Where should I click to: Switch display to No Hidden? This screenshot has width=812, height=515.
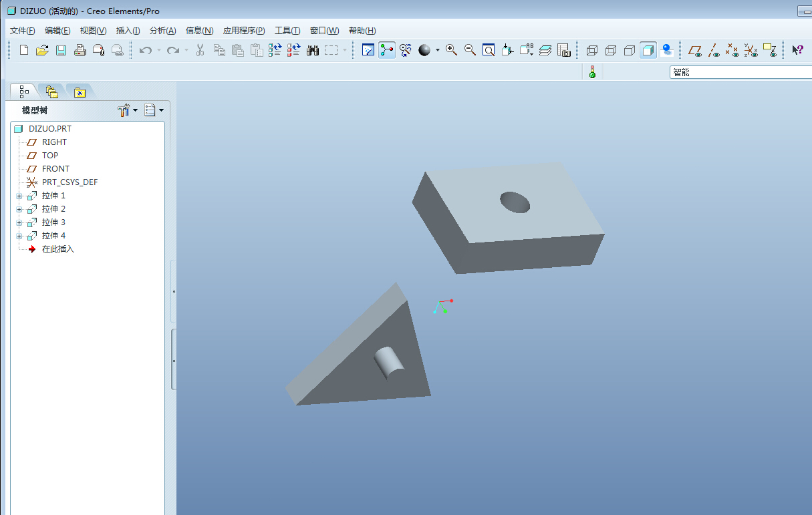click(x=630, y=50)
